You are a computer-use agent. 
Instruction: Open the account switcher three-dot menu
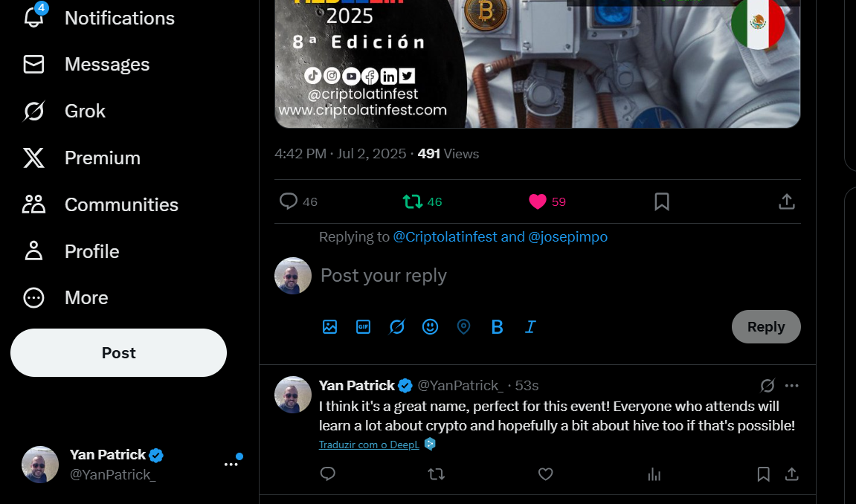point(231,464)
